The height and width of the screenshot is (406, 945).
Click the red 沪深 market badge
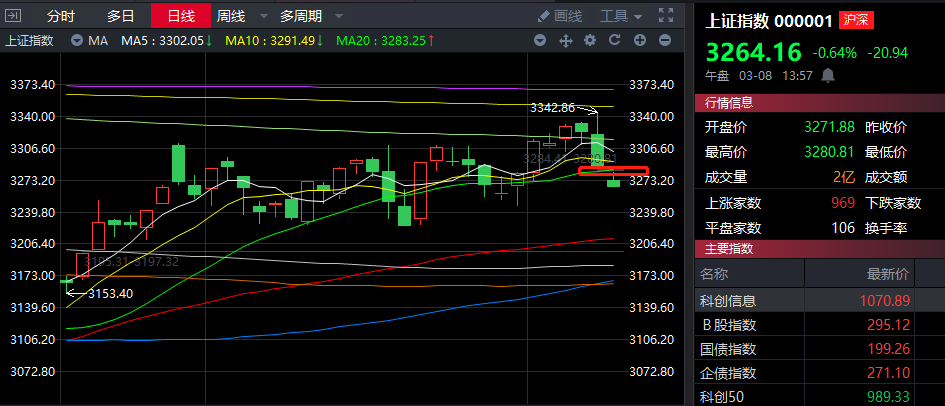click(x=854, y=20)
